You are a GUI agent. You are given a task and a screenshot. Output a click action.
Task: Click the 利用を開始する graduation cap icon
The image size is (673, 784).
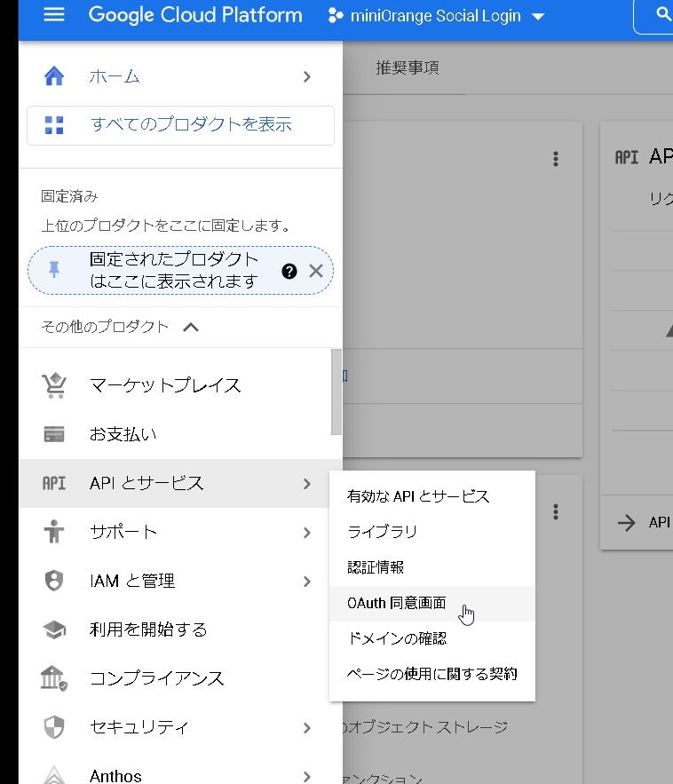pyautogui.click(x=54, y=630)
